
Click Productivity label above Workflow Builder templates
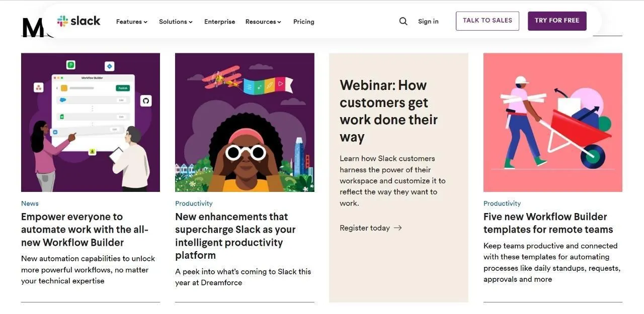pyautogui.click(x=502, y=203)
